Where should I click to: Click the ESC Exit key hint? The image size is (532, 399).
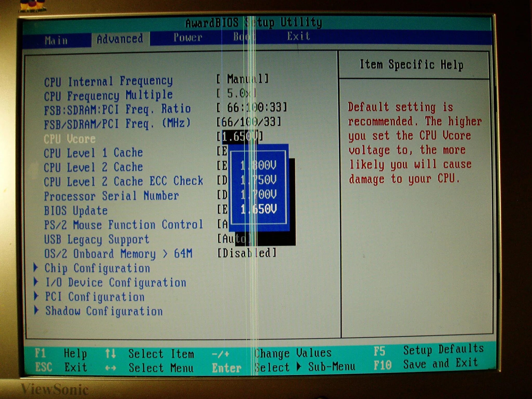(x=61, y=368)
